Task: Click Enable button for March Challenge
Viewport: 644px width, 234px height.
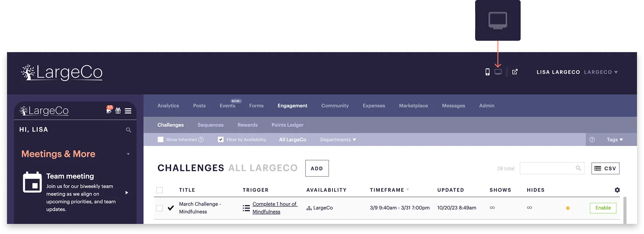Action: tap(603, 208)
